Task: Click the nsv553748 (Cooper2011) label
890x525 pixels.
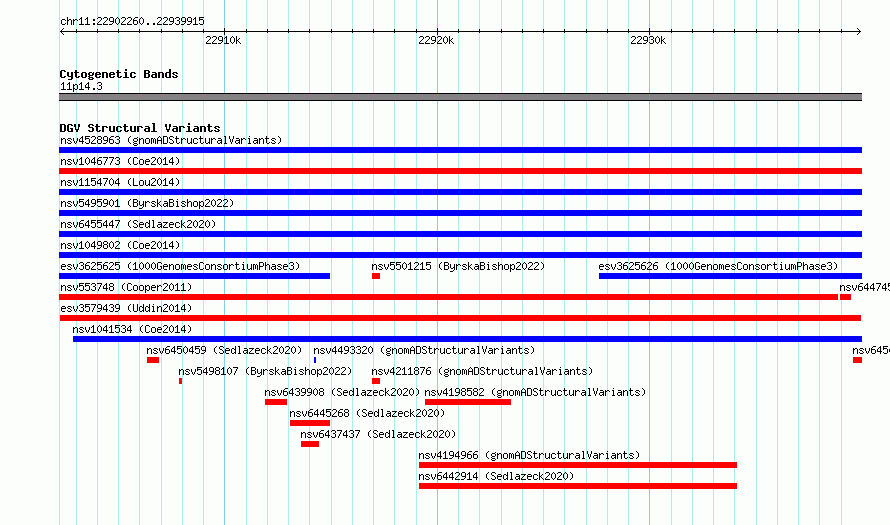Action: [x=126, y=287]
